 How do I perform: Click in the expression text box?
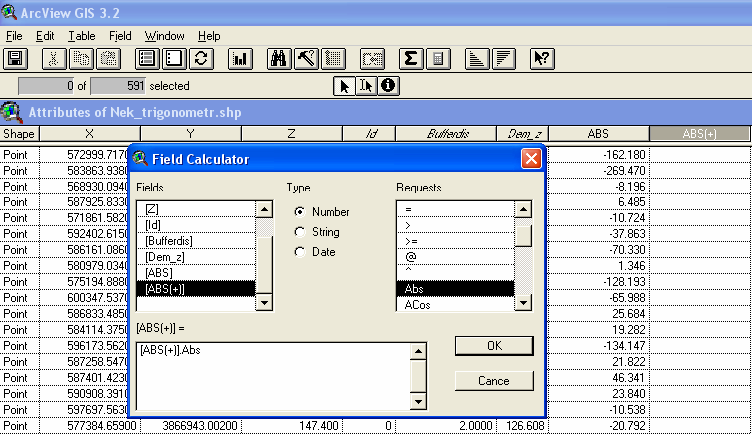point(273,376)
